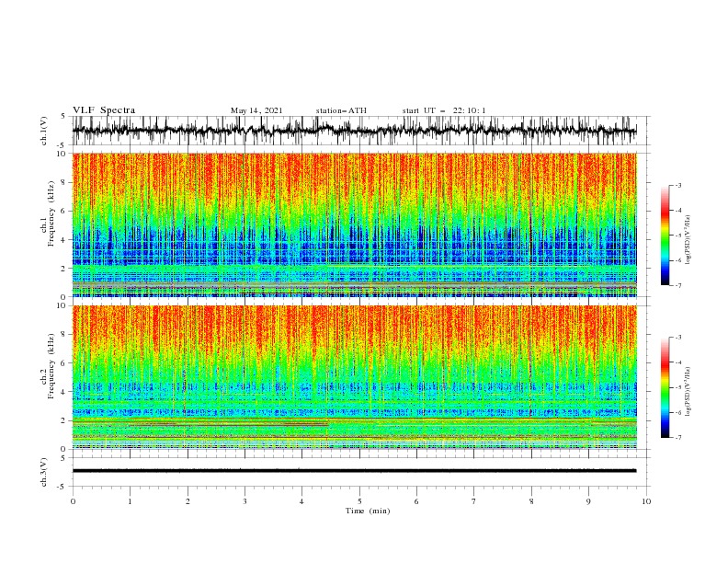Click time-axis tick label "9"
Image resolution: width=728 pixels, height=563 pixels.
click(588, 501)
